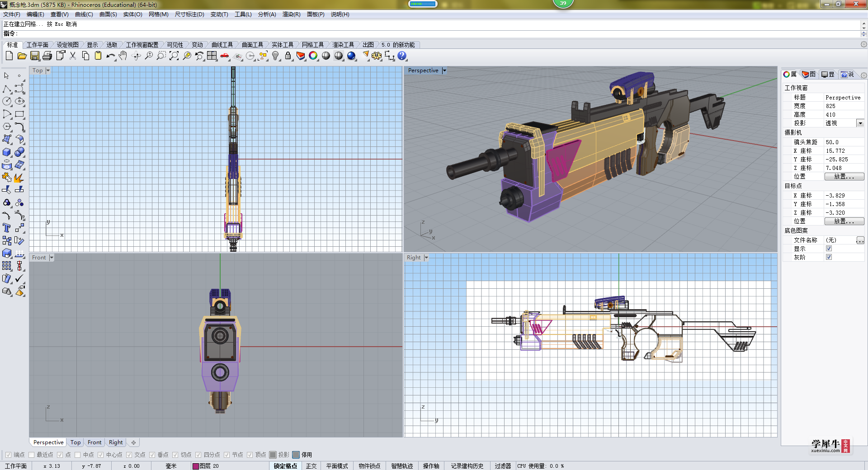Open Options with the gear icon

tap(377, 56)
